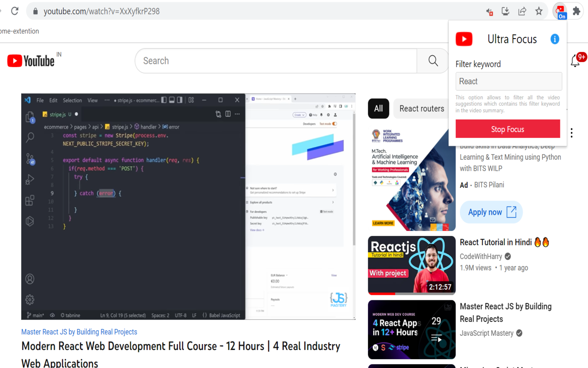588x368 pixels.
Task: Go to YouTube home via logo
Action: pos(31,61)
